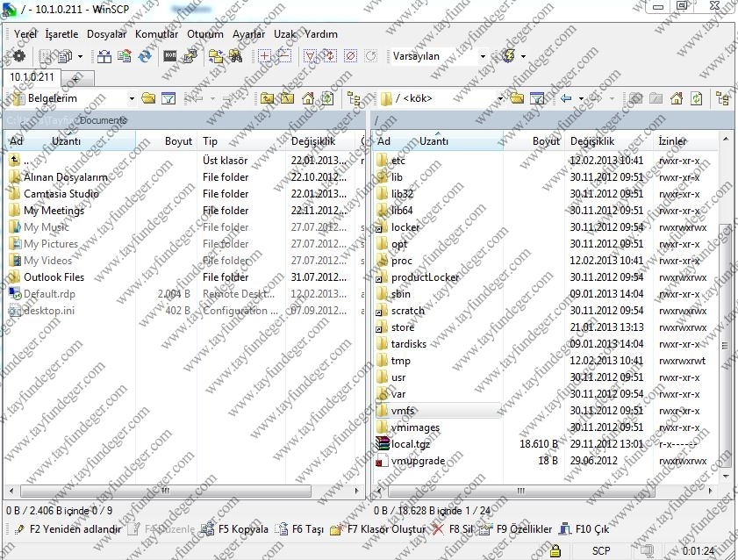Open the Dosyalar menu
The height and width of the screenshot is (560, 738).
106,34
